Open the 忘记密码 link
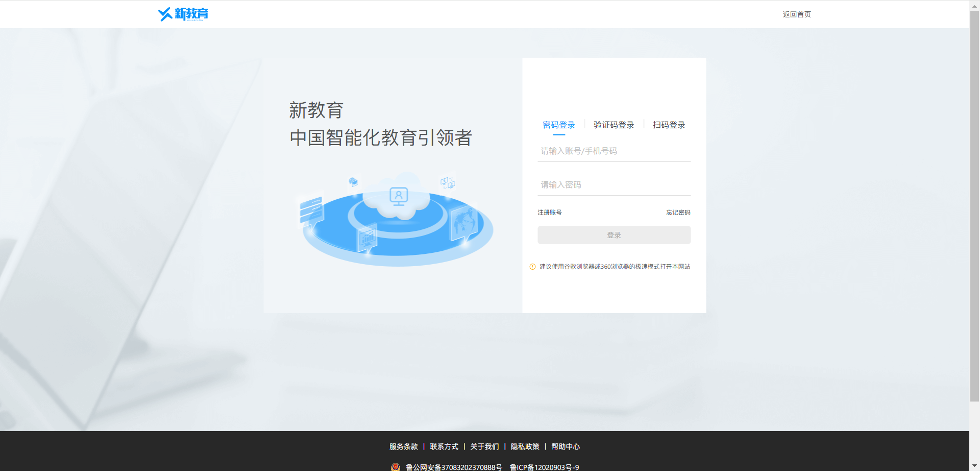 tap(678, 213)
